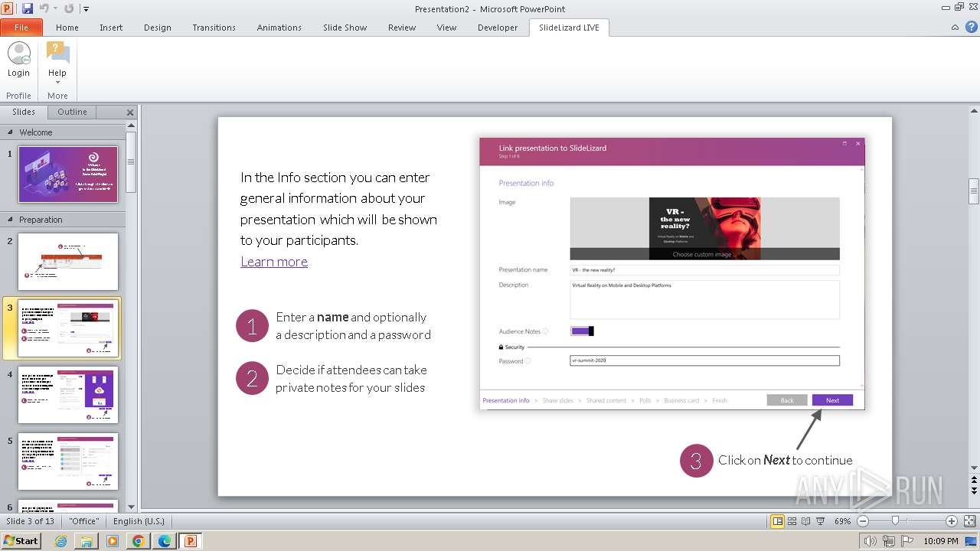980x551 pixels.
Task: Click the PowerPoint taskbar button
Action: [x=191, y=541]
